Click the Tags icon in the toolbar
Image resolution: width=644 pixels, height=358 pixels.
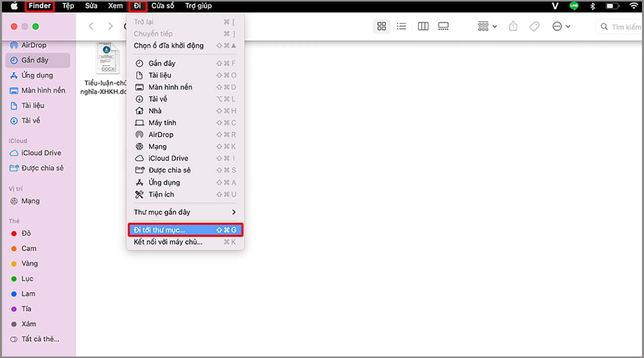534,26
